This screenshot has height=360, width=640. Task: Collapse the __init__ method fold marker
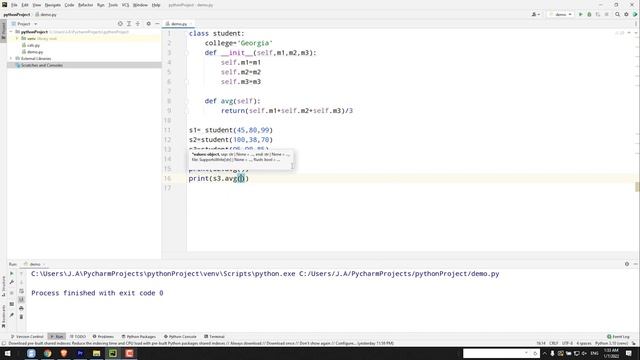click(x=187, y=53)
